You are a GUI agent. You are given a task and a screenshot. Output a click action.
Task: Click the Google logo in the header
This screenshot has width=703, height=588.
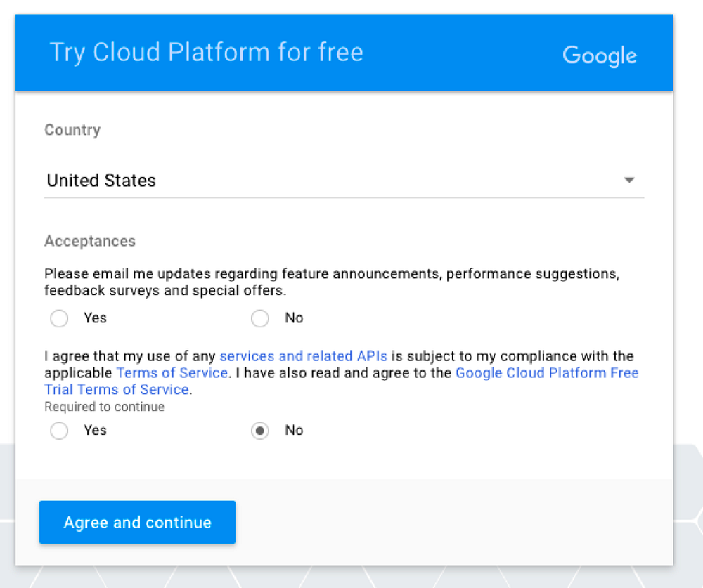pyautogui.click(x=600, y=55)
